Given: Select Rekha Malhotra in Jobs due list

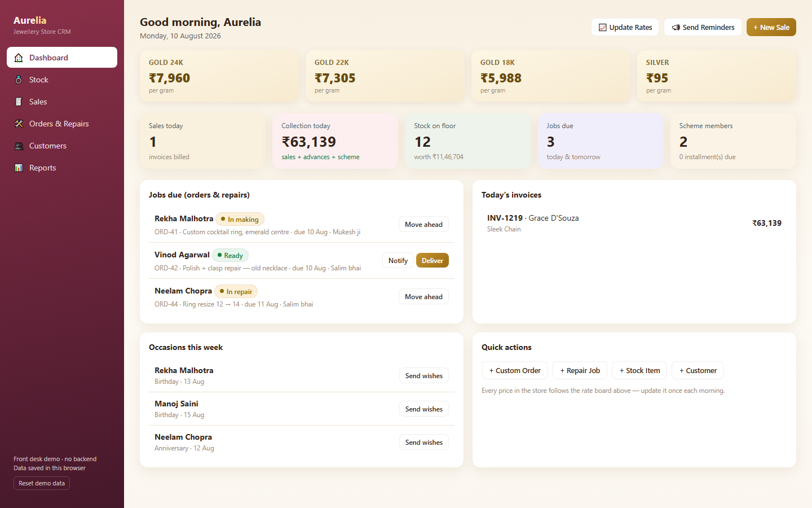Looking at the screenshot, I should (184, 218).
